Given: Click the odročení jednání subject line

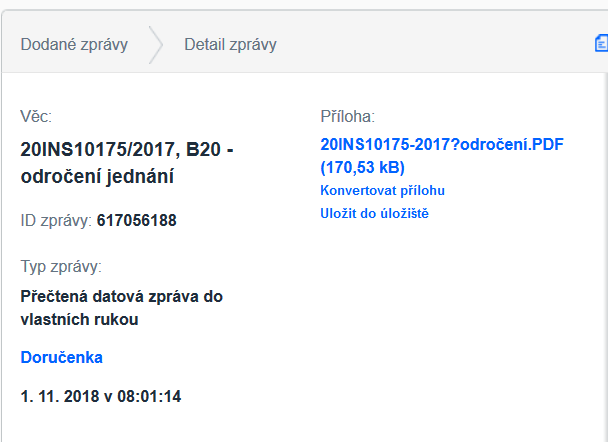Looking at the screenshot, I should [97, 177].
